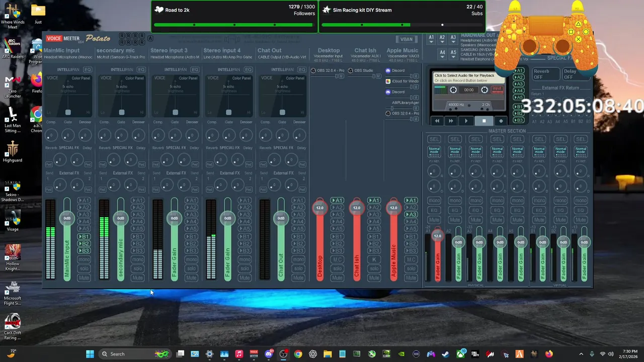Viewport: 644px width, 362px height.
Task: Open File Explorer from the taskbar
Action: [328, 354]
